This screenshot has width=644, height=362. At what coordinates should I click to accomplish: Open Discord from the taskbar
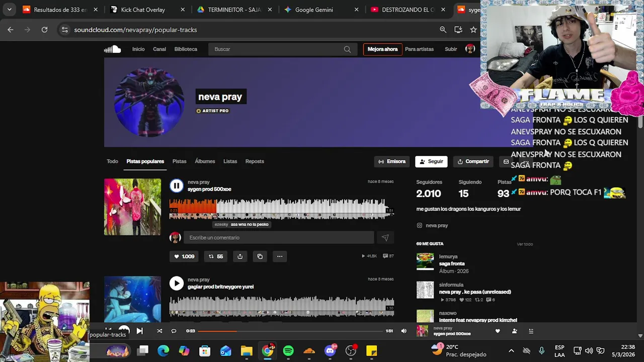click(330, 350)
